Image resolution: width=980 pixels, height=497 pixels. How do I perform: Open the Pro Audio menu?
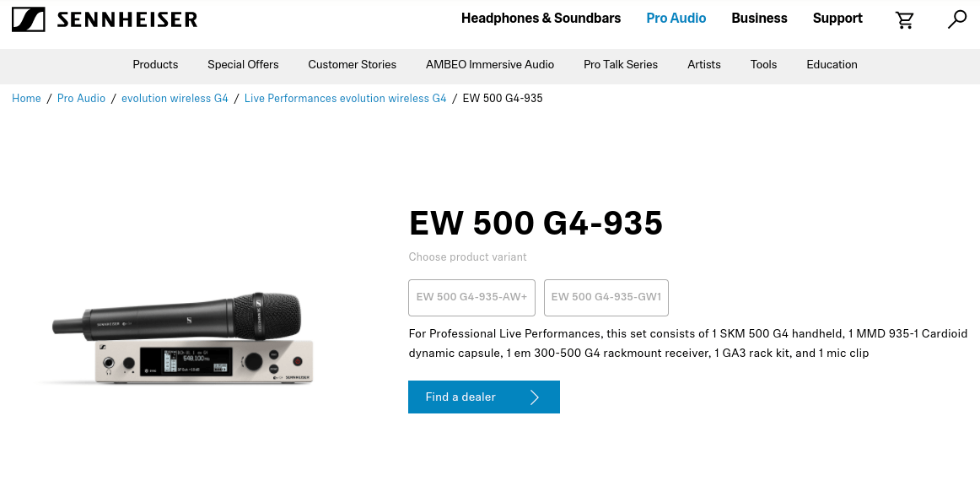pos(676,18)
